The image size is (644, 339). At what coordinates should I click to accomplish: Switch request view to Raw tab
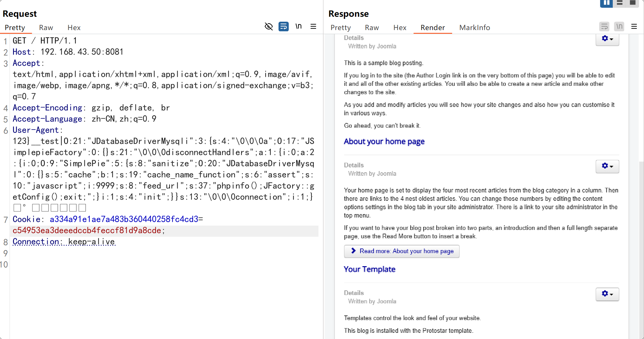pos(46,28)
